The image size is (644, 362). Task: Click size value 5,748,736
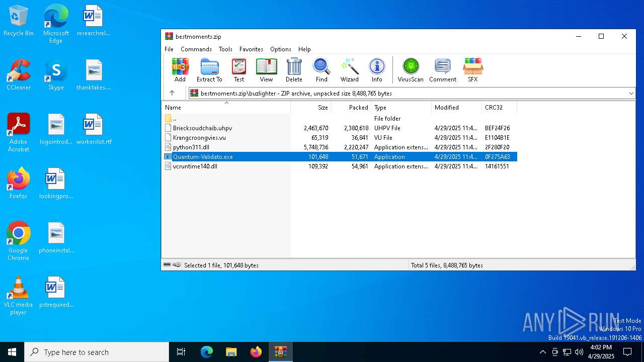click(x=316, y=147)
